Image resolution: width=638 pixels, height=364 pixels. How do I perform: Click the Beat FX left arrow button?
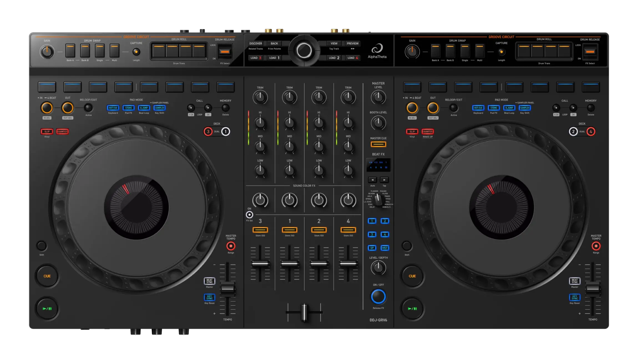point(373,180)
